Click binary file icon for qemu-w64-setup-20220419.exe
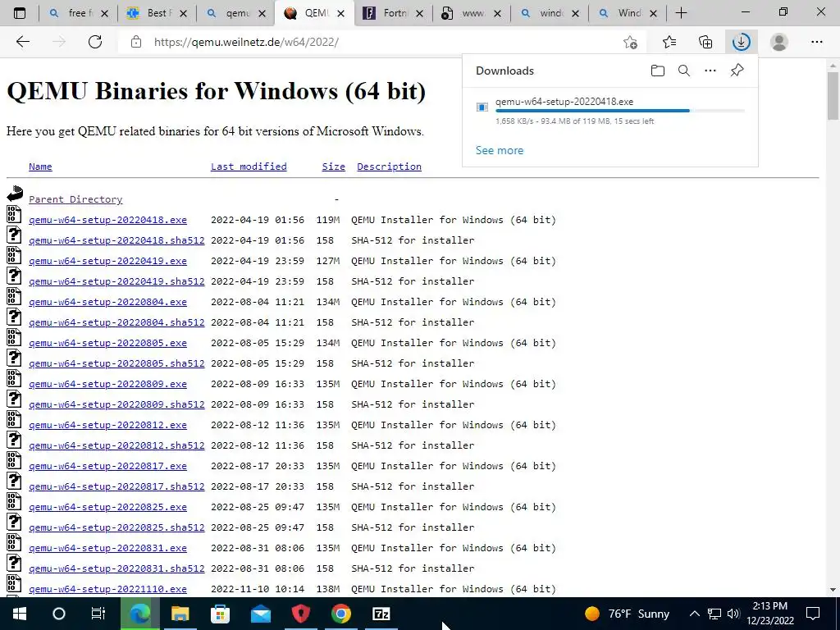The width and height of the screenshot is (840, 630). click(14, 256)
